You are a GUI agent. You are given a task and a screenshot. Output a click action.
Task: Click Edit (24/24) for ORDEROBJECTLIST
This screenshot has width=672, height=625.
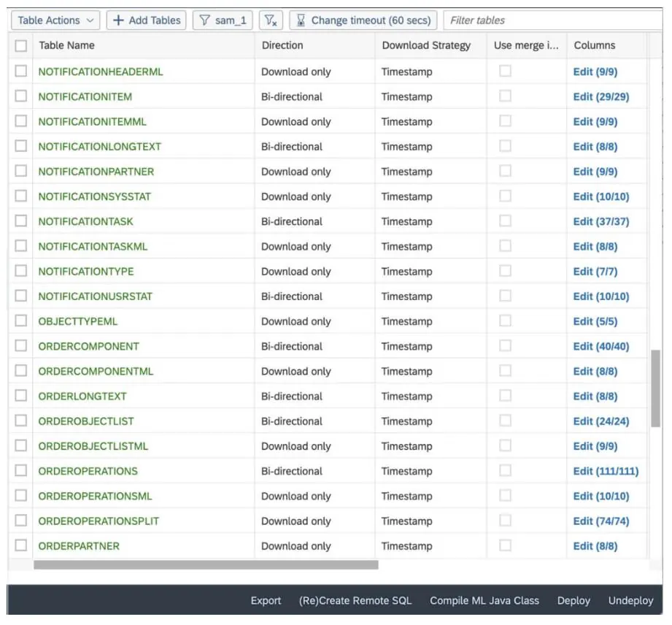[x=600, y=421]
